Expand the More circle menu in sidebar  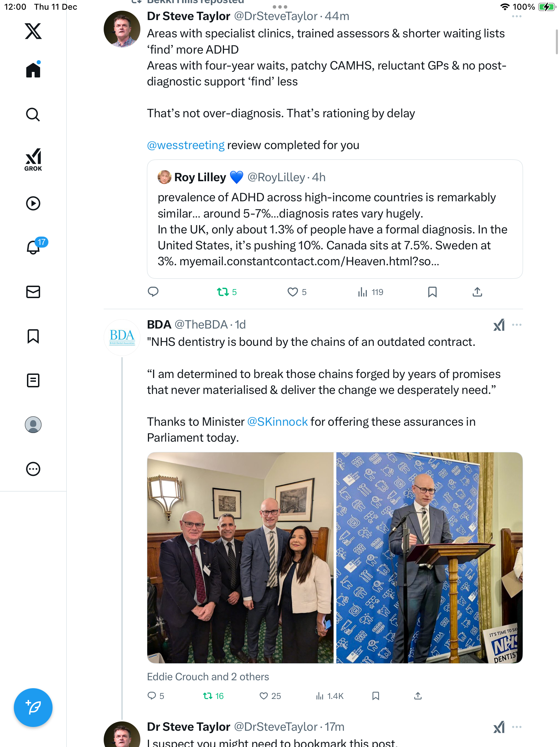[33, 469]
